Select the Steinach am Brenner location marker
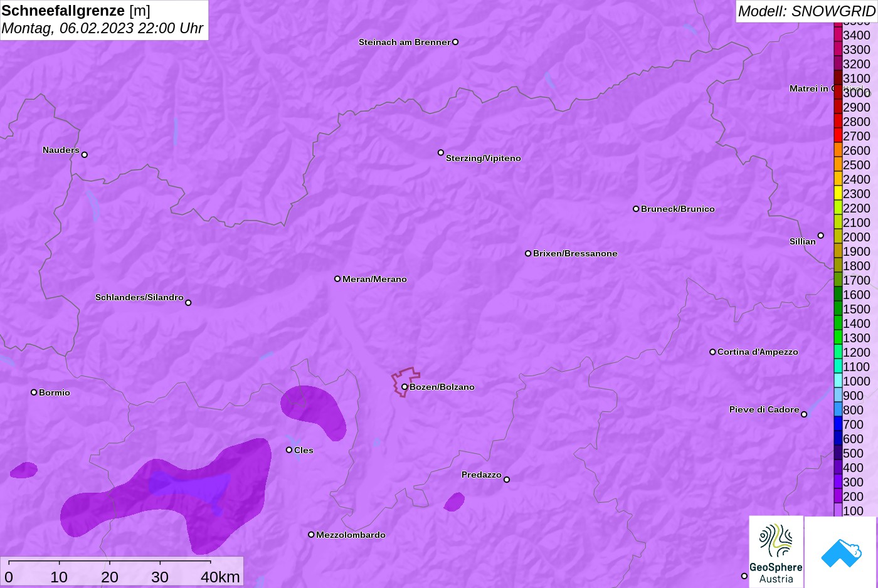The width and height of the screenshot is (878, 588). pos(455,42)
